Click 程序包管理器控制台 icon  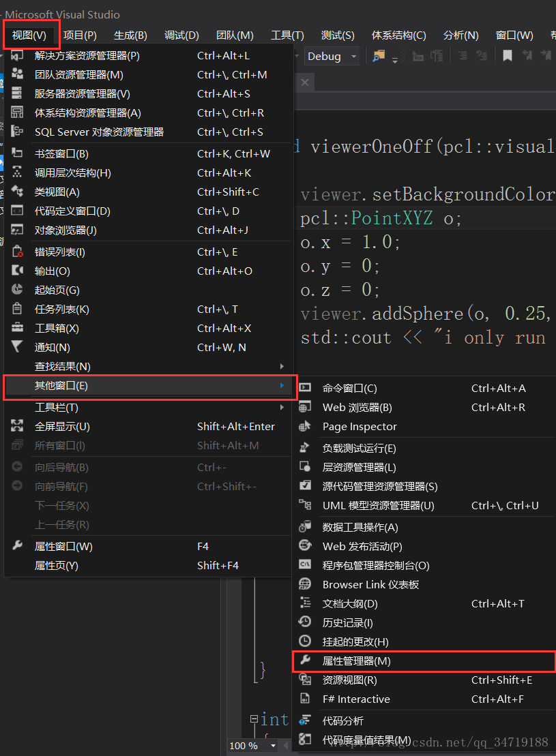(304, 564)
